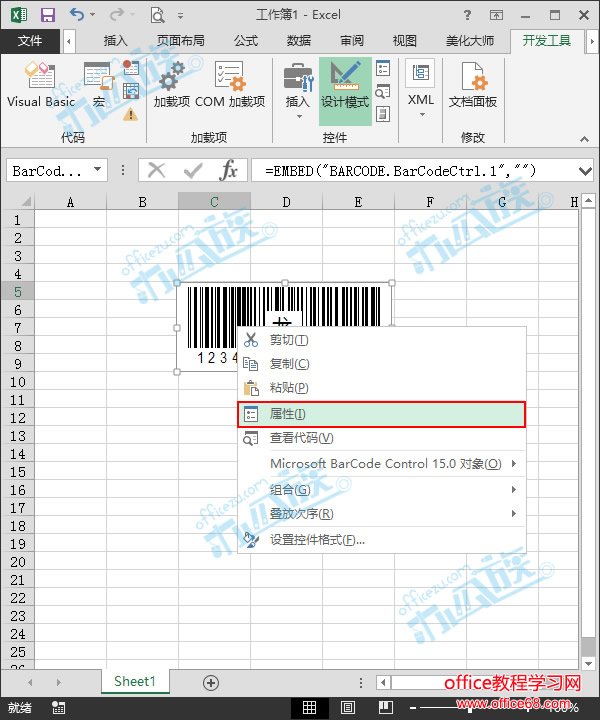Click the View Code ribbon icon
This screenshot has height=720, width=600.
pos(383,91)
